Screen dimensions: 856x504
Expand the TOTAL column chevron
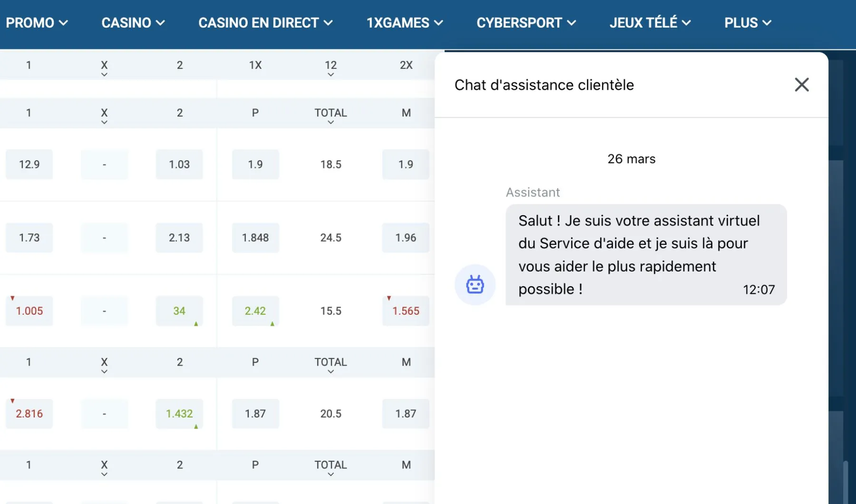click(x=331, y=122)
